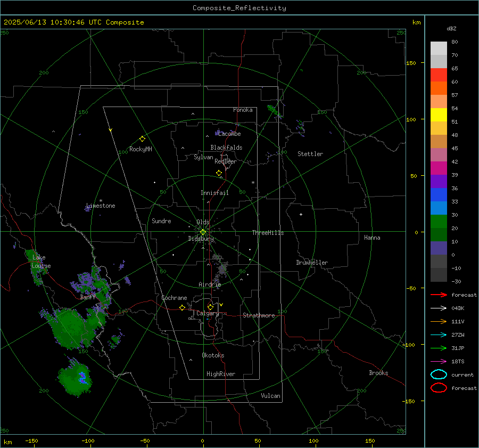This screenshot has width=479, height=448.
Task: Click the magenta 18TS arrow icon
Action: point(439,362)
